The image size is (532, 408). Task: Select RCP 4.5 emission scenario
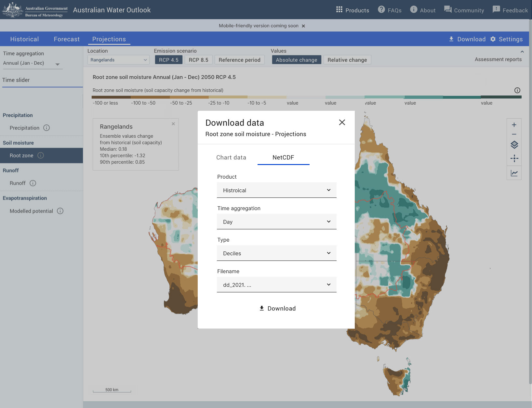[x=168, y=60]
